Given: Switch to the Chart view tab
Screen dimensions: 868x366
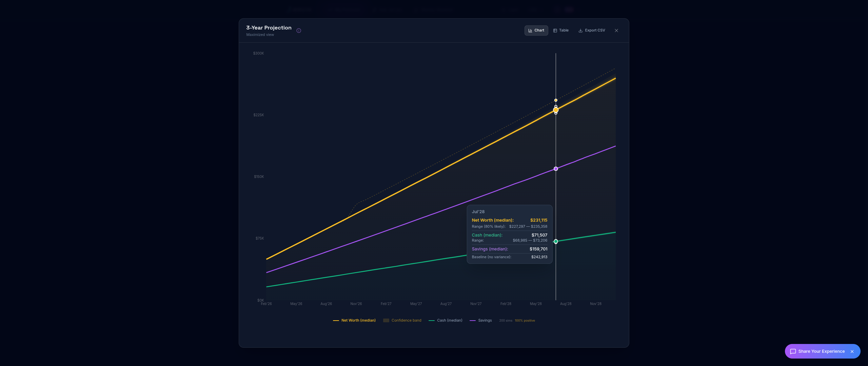Looking at the screenshot, I should click(x=536, y=30).
